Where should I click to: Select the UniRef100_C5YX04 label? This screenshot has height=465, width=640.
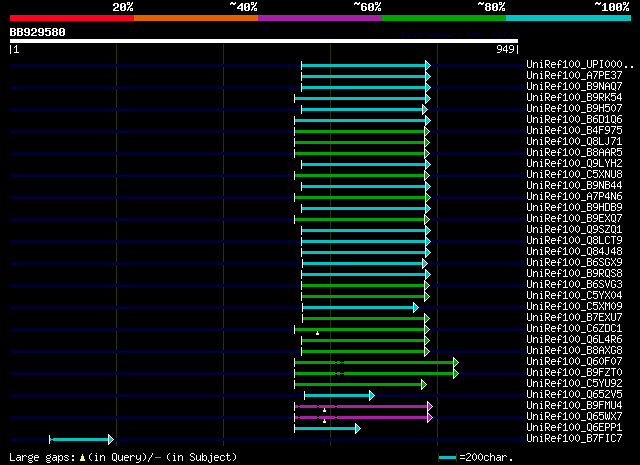(574, 296)
